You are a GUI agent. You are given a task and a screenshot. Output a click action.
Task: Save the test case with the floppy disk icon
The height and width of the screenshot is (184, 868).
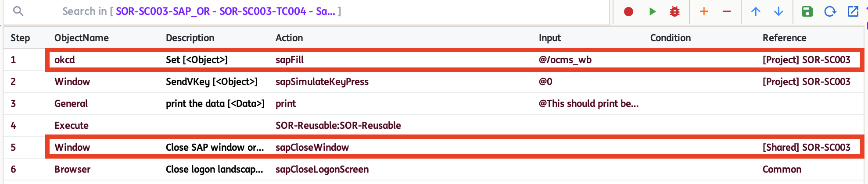point(807,11)
